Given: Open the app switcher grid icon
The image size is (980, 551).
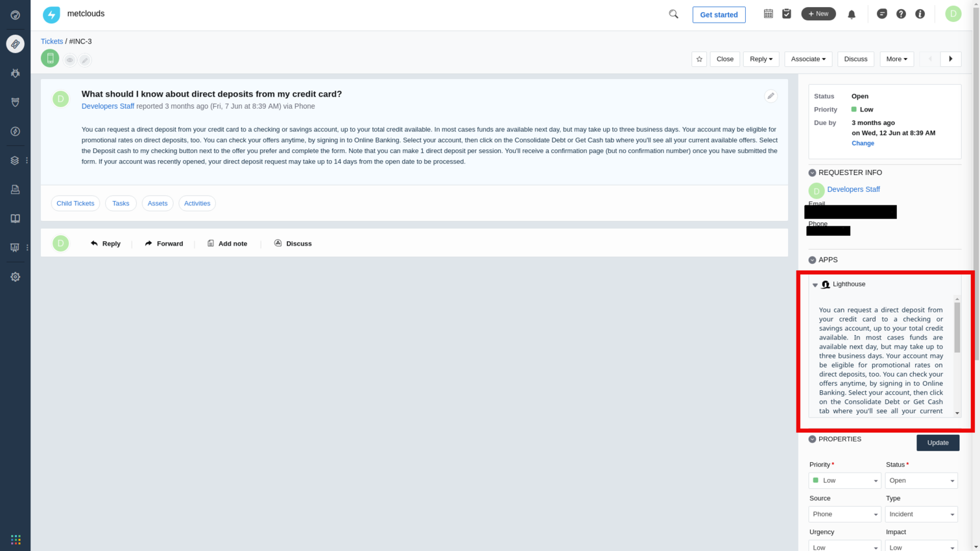Looking at the screenshot, I should [x=16, y=539].
